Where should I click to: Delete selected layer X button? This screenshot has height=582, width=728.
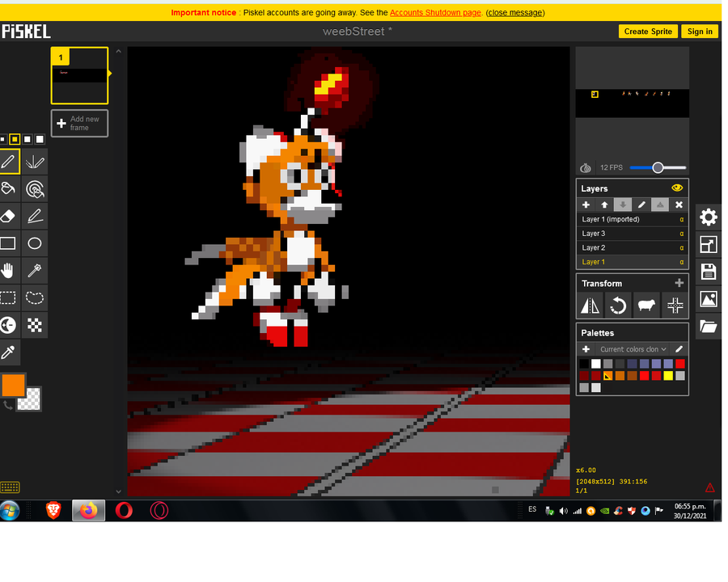click(679, 205)
